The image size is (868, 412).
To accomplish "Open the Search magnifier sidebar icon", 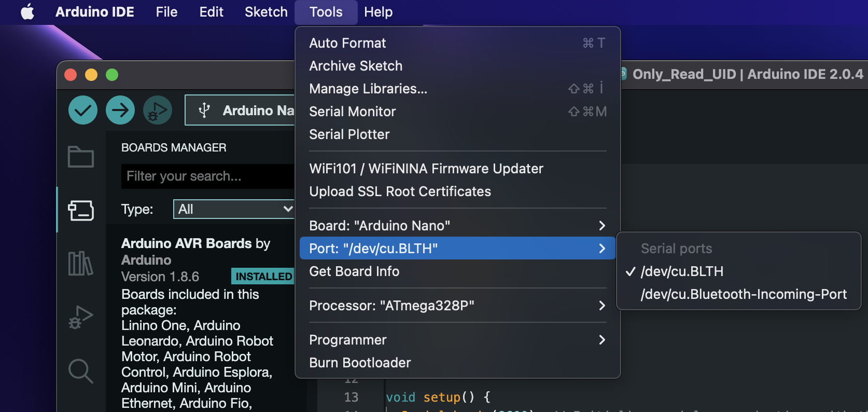I will tap(81, 371).
